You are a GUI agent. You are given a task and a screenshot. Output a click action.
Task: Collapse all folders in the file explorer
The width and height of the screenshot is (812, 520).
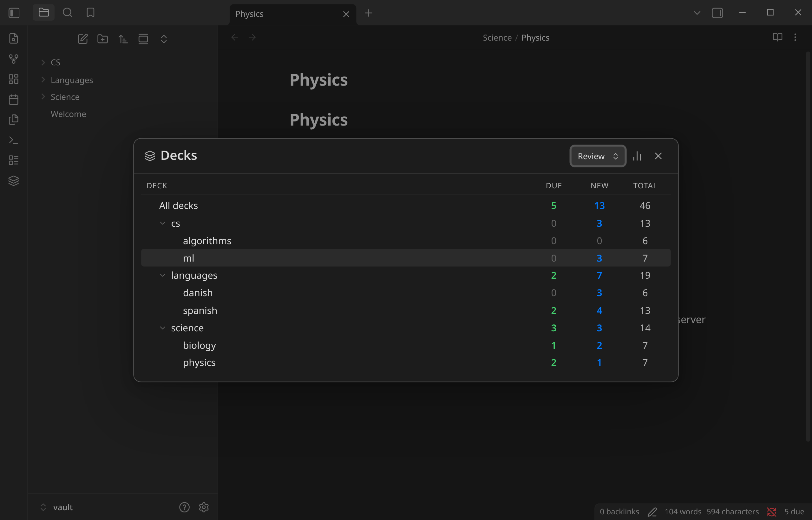(x=164, y=39)
